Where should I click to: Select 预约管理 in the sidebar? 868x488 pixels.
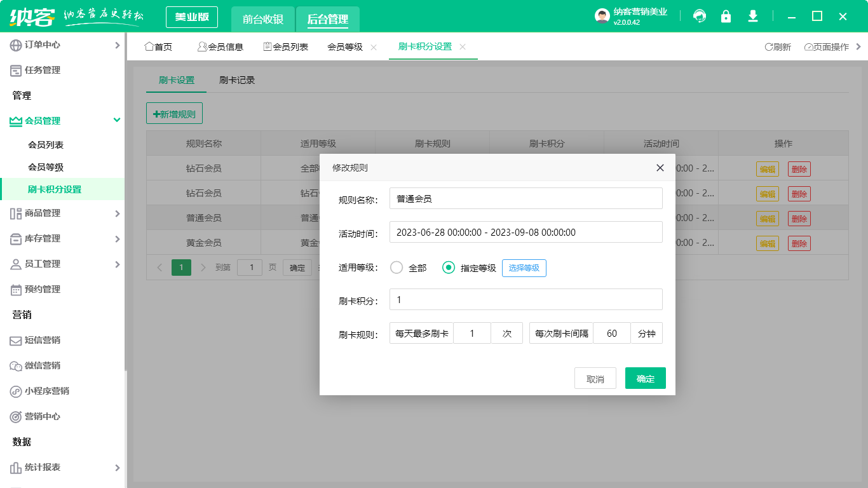38,290
